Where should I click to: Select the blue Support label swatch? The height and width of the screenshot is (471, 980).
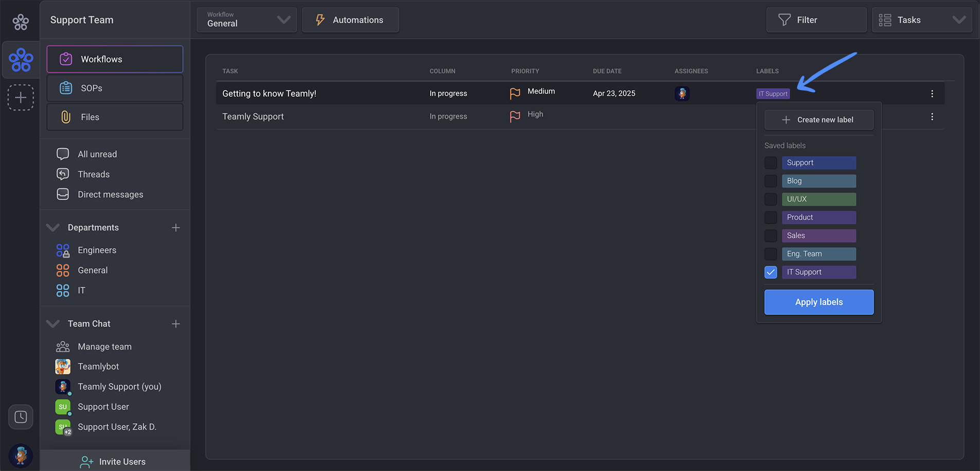pyautogui.click(x=819, y=163)
